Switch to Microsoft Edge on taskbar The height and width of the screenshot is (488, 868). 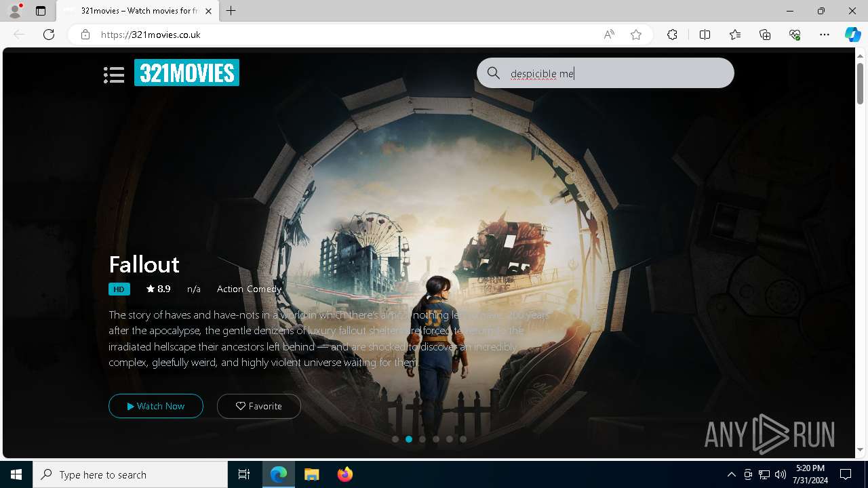tap(279, 474)
